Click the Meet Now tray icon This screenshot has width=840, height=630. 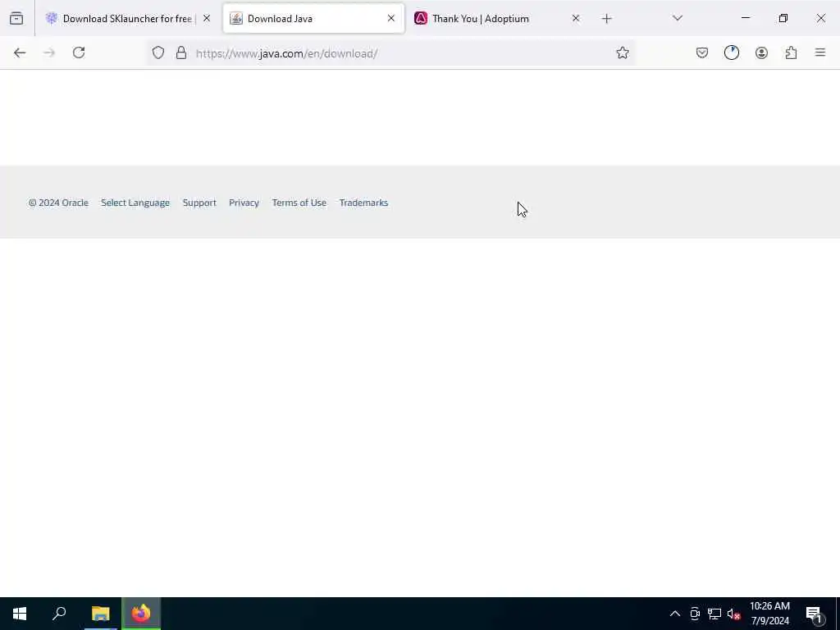click(x=695, y=614)
